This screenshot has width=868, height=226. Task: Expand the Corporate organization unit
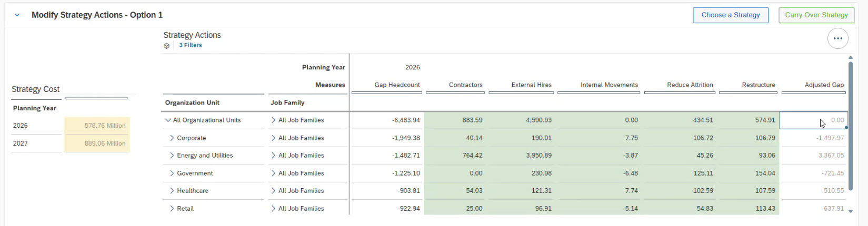(172, 138)
